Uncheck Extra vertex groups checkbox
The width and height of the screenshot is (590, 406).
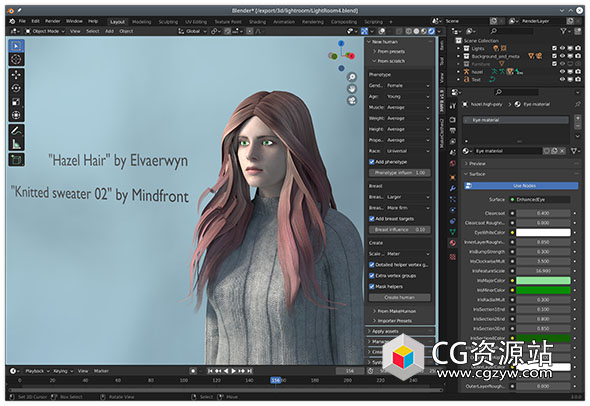click(x=372, y=276)
